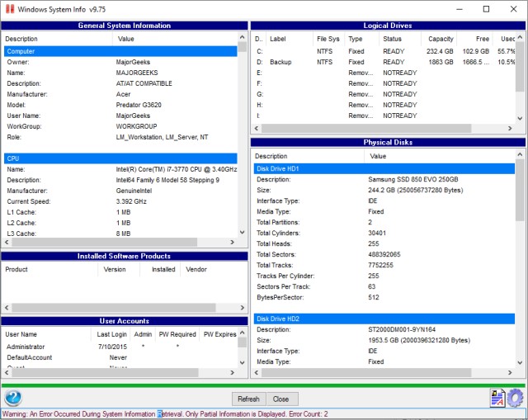Click the Vendor column header in software products
This screenshot has width=528, height=420.
(x=196, y=269)
